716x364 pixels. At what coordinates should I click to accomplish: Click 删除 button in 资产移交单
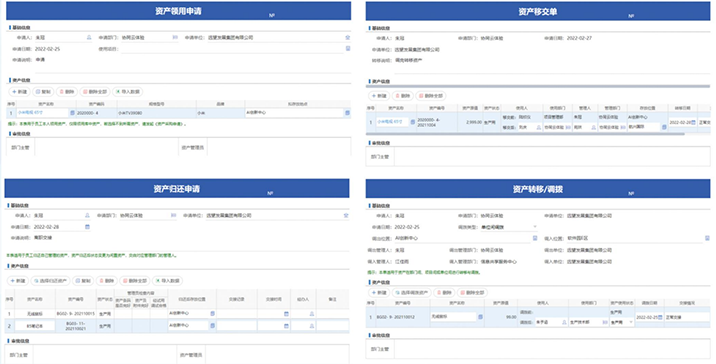coord(403,96)
